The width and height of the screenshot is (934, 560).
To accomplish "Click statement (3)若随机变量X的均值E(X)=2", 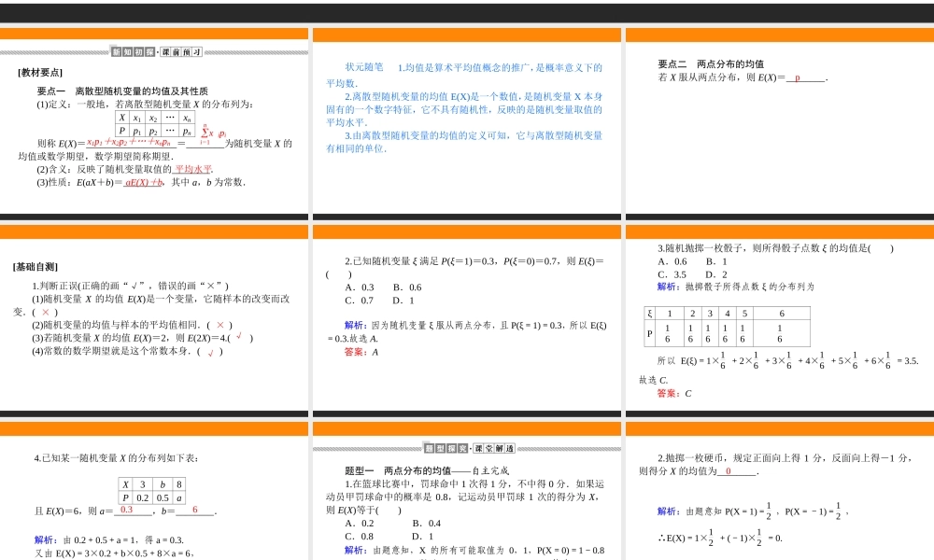I will tap(143, 338).
